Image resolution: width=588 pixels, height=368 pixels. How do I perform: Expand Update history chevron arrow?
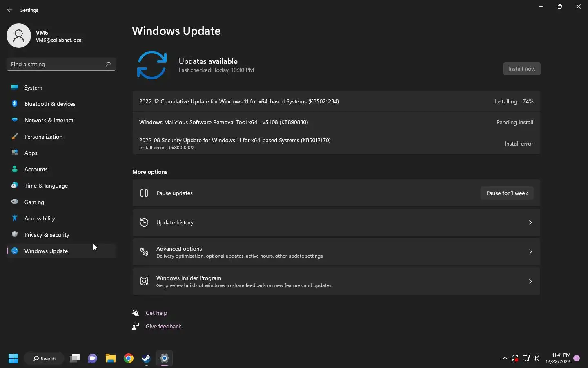pyautogui.click(x=530, y=222)
